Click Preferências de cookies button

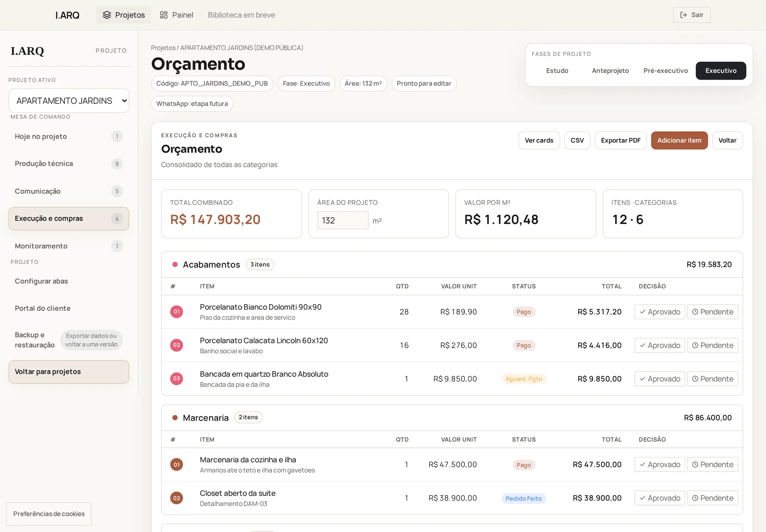[49, 514]
